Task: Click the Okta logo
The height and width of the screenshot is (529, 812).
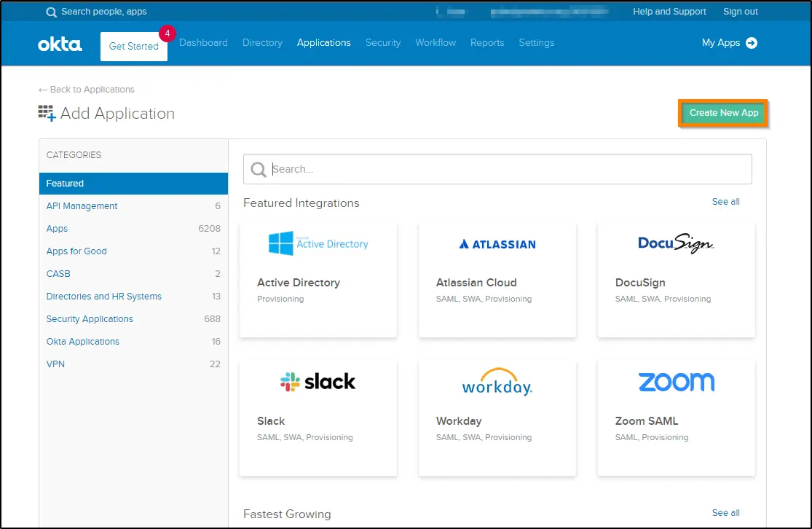Action: [60, 44]
